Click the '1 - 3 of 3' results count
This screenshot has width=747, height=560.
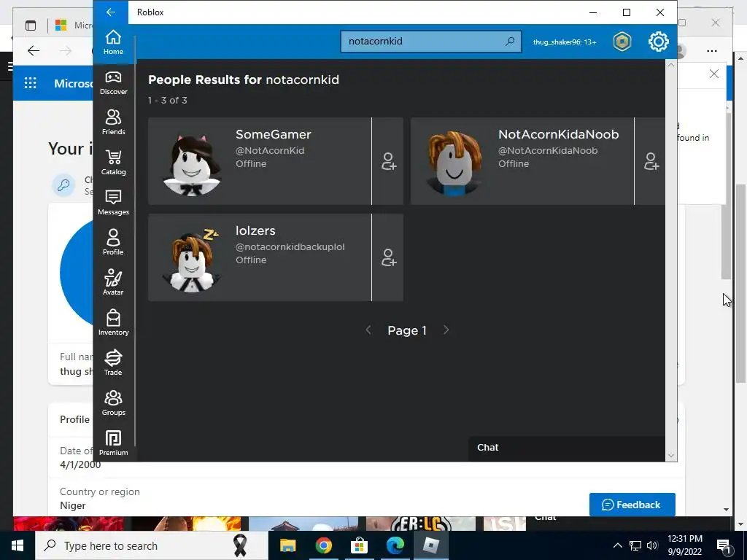point(167,101)
